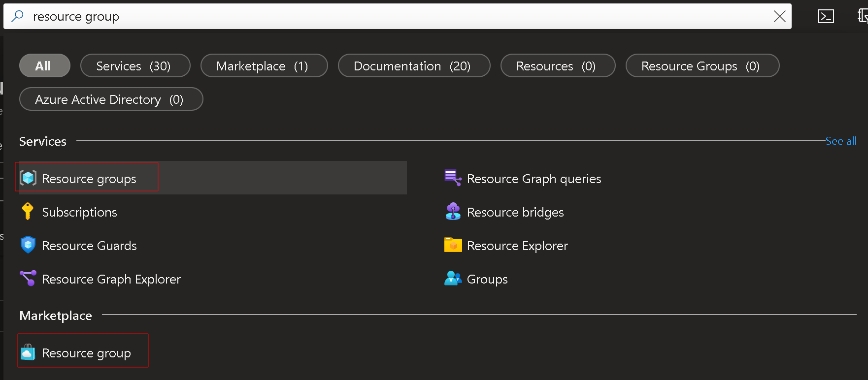
Task: Click the Subscriptions key icon
Action: click(28, 211)
